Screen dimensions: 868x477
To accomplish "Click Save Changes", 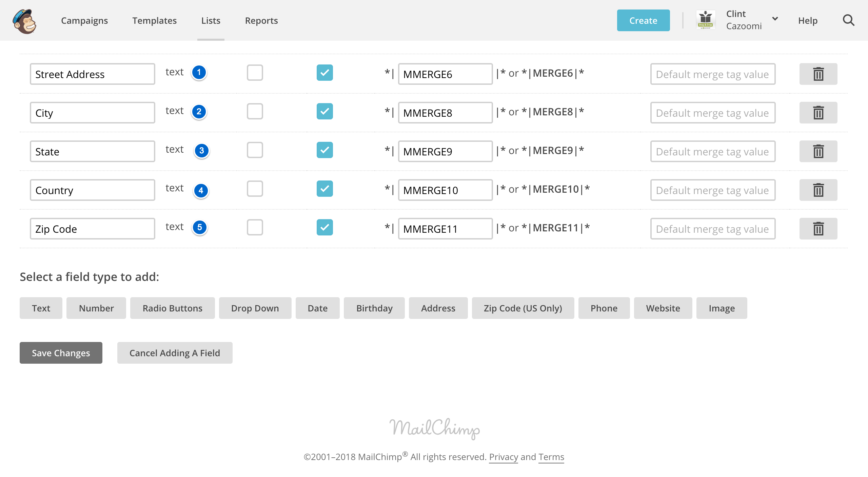I will click(x=61, y=353).
